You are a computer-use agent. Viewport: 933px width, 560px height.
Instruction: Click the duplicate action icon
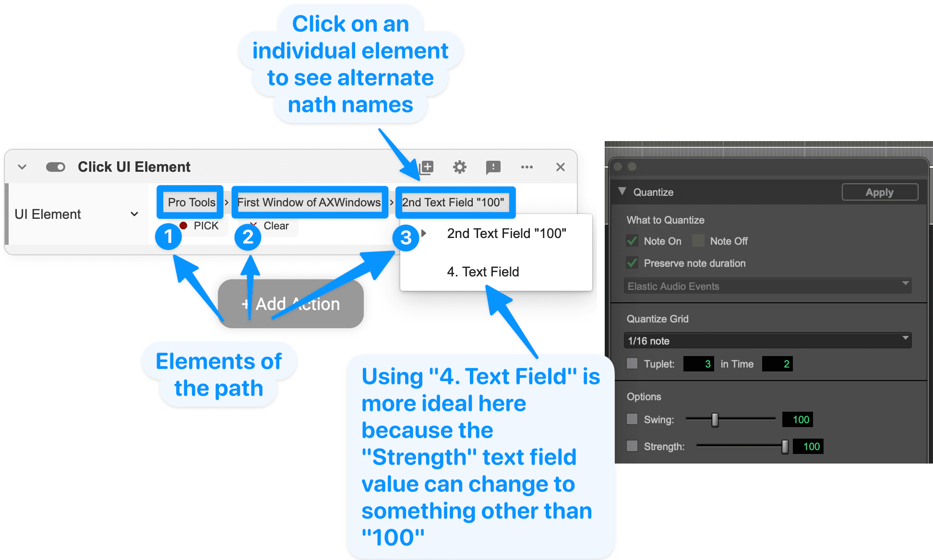pos(426,167)
